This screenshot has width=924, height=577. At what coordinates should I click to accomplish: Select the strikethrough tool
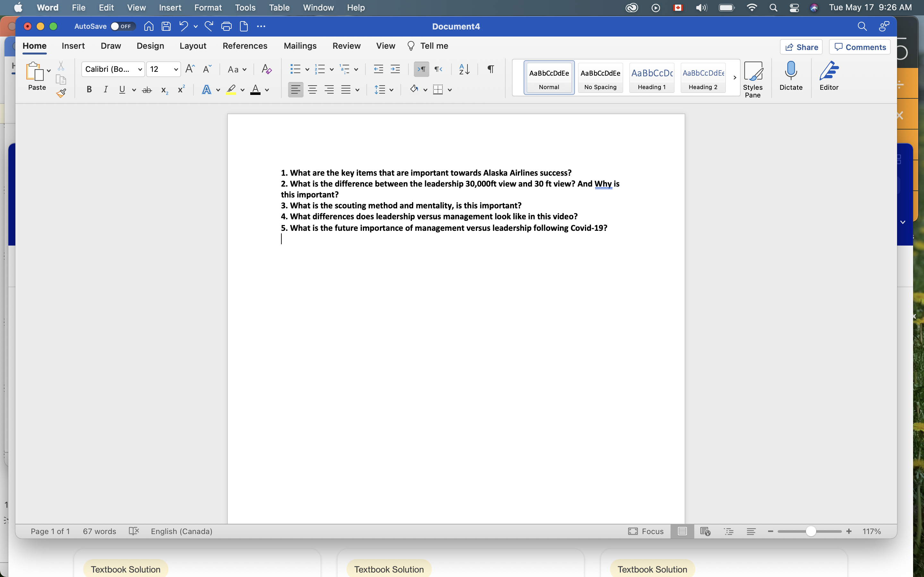[x=147, y=89]
